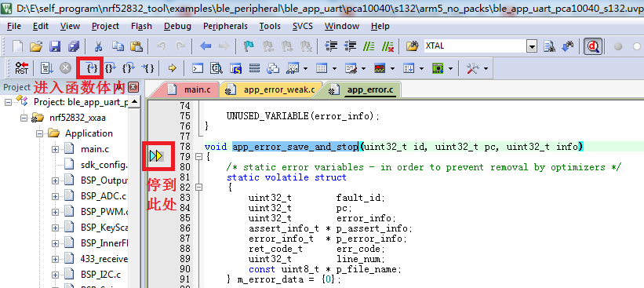Insert bookmark flag icon
Screen dimensions: 644x288
pyautogui.click(x=249, y=46)
